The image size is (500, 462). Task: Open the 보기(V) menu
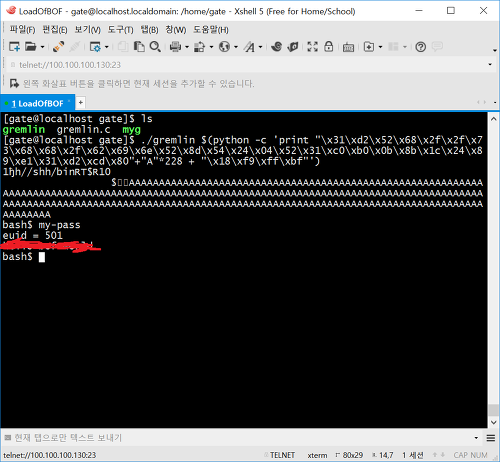pos(87,30)
